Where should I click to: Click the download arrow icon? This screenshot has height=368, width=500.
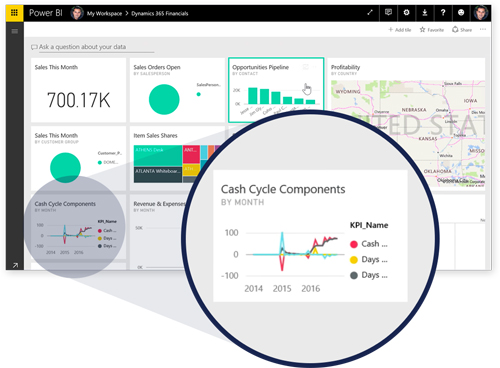tap(425, 13)
